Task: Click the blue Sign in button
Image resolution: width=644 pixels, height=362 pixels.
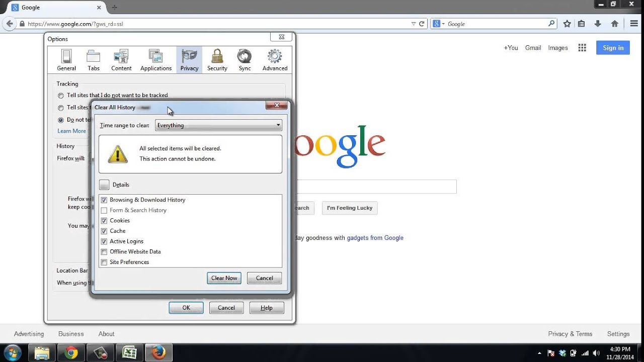Action: click(613, 48)
